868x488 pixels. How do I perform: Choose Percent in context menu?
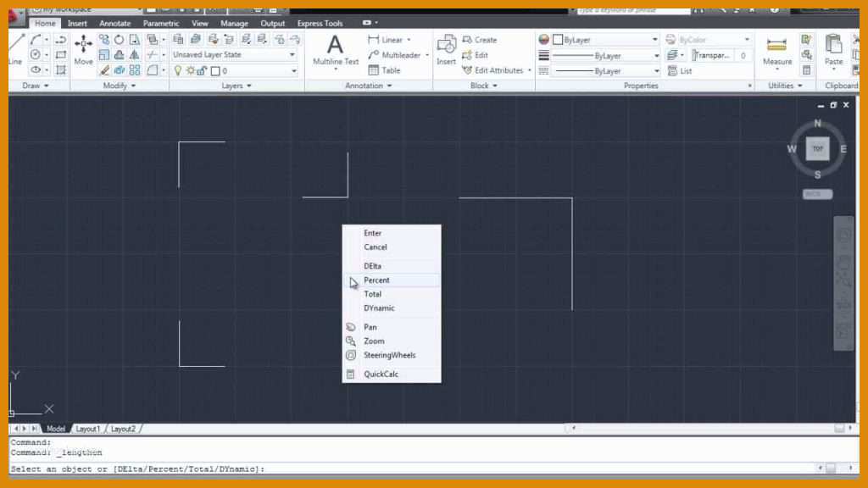tap(392, 280)
